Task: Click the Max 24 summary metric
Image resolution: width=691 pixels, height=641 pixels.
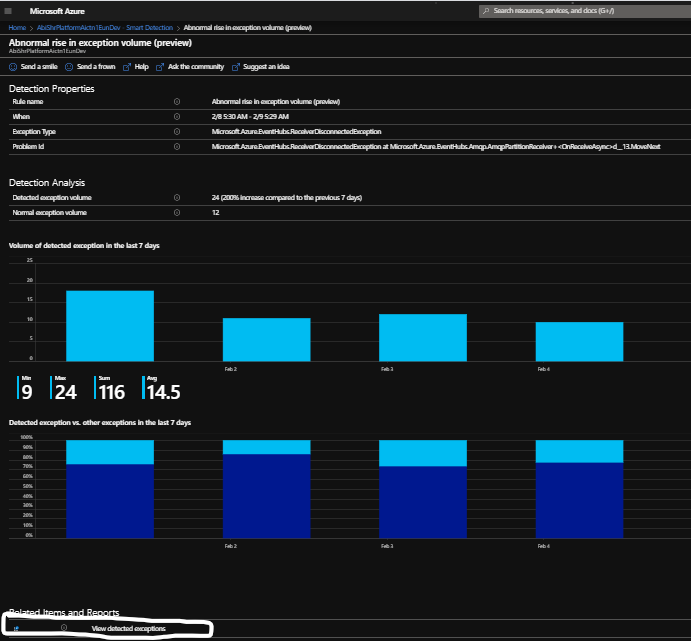Action: click(x=64, y=388)
